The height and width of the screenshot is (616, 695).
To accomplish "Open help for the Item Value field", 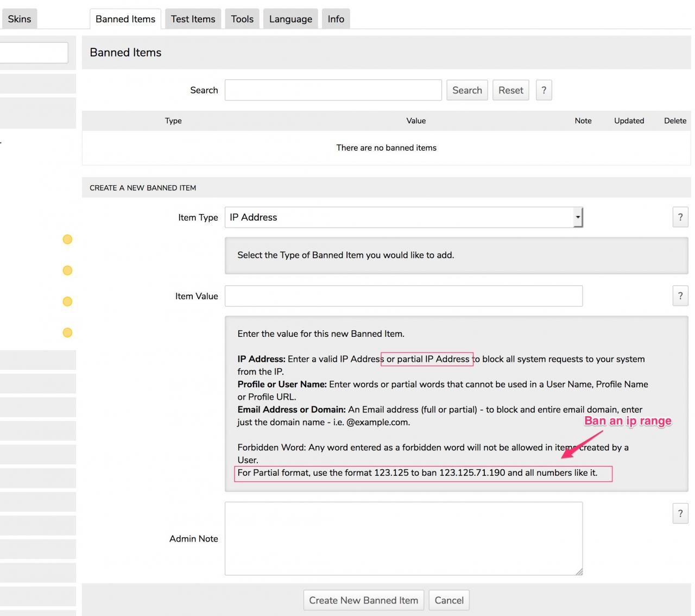I will tap(680, 296).
